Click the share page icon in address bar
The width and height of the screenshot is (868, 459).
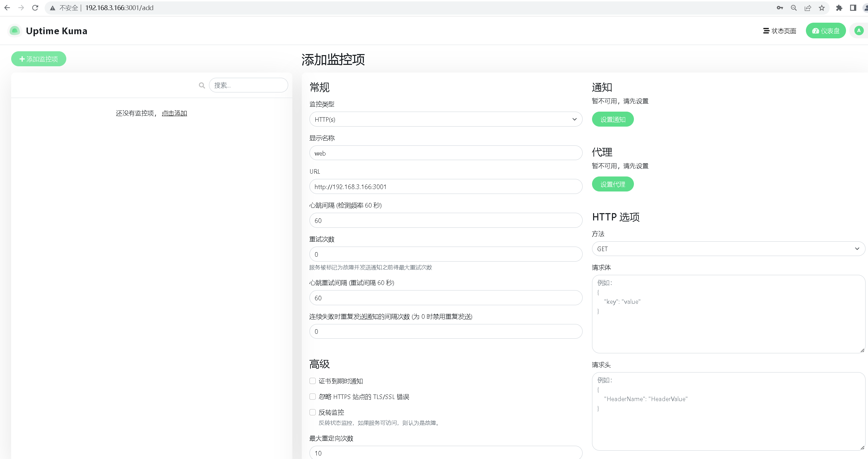coord(808,8)
